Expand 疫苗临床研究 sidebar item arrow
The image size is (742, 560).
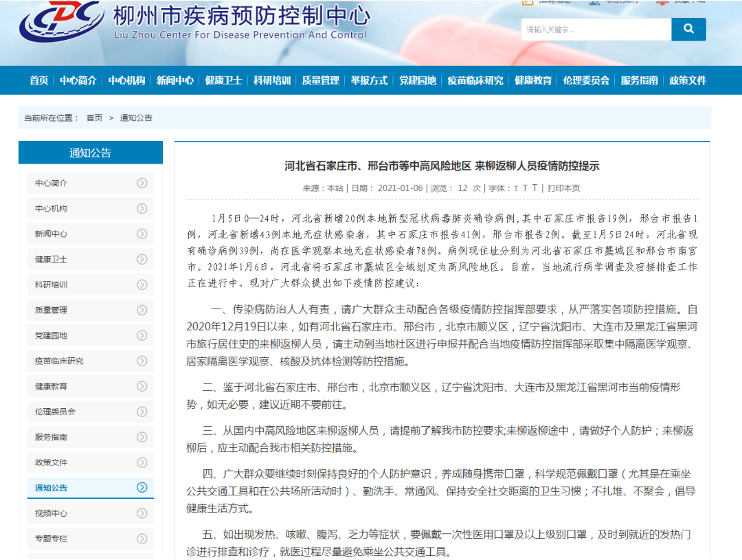tap(142, 360)
